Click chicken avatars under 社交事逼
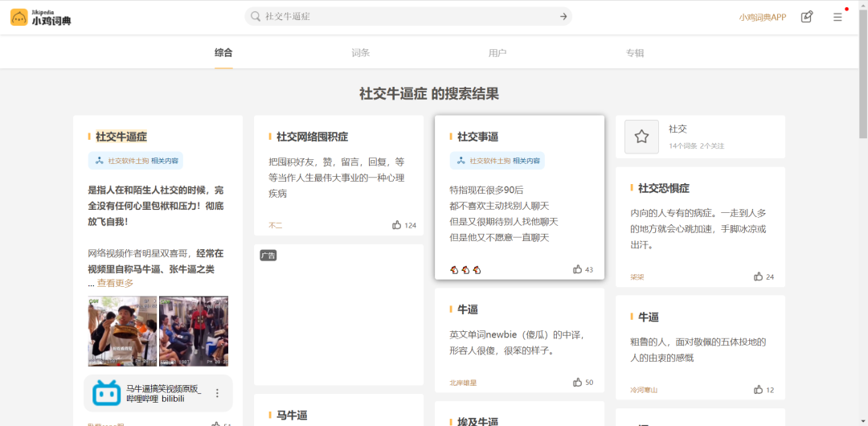Image resolution: width=868 pixels, height=426 pixels. click(465, 270)
